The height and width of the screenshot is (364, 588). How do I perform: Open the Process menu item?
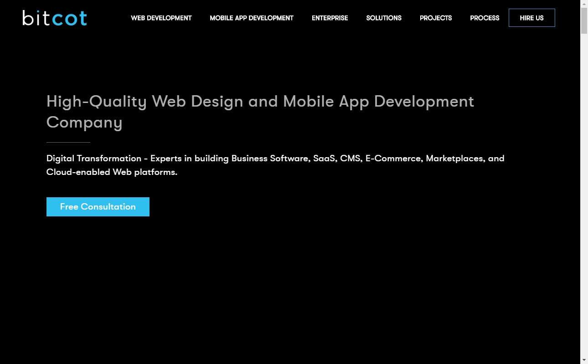pos(485,18)
